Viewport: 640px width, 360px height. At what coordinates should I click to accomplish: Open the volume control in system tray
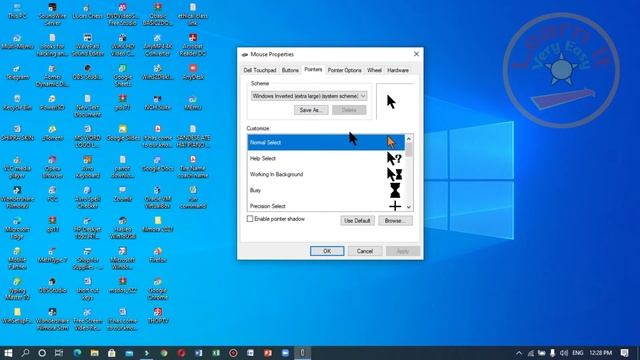click(x=564, y=353)
